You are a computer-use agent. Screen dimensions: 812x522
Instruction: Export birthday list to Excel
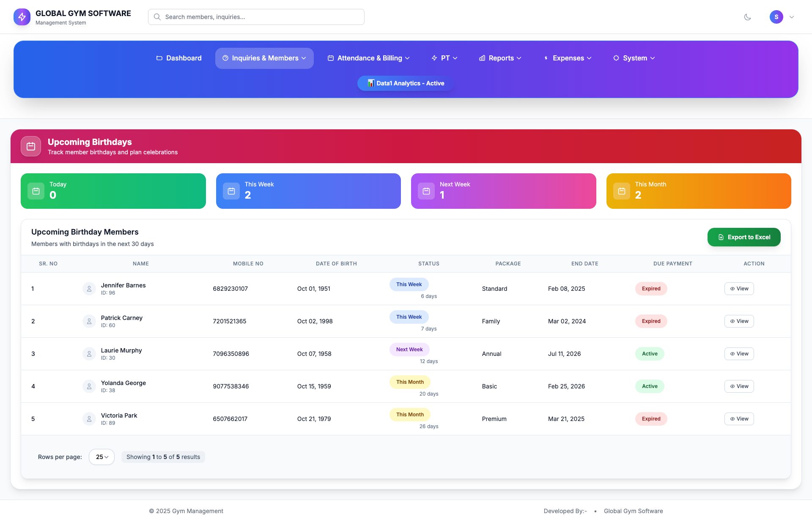744,237
